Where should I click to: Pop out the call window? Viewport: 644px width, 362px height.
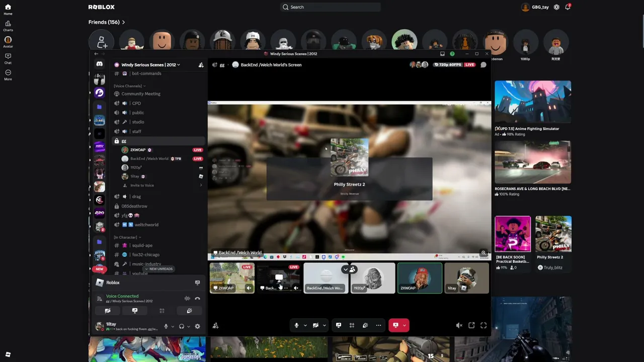471,325
